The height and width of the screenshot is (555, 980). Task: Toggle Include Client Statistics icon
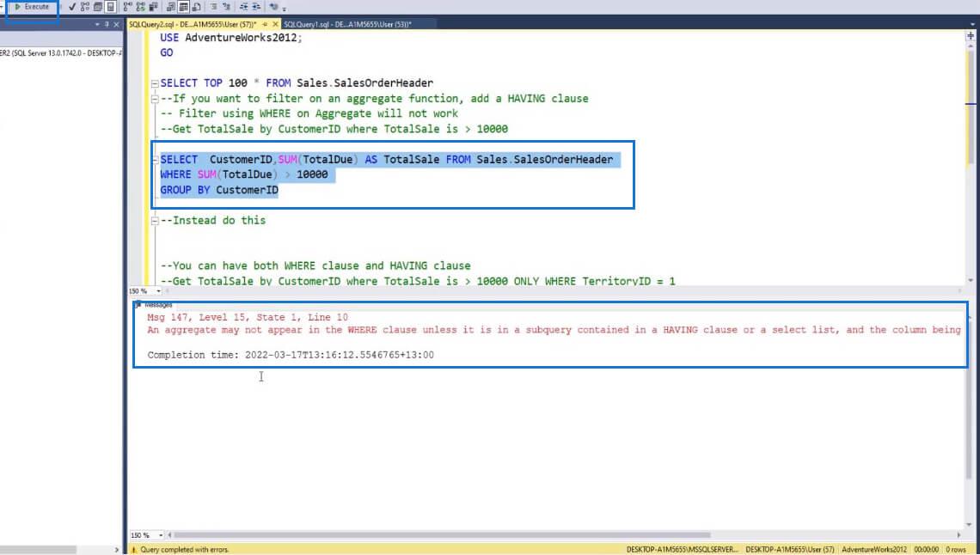click(153, 7)
